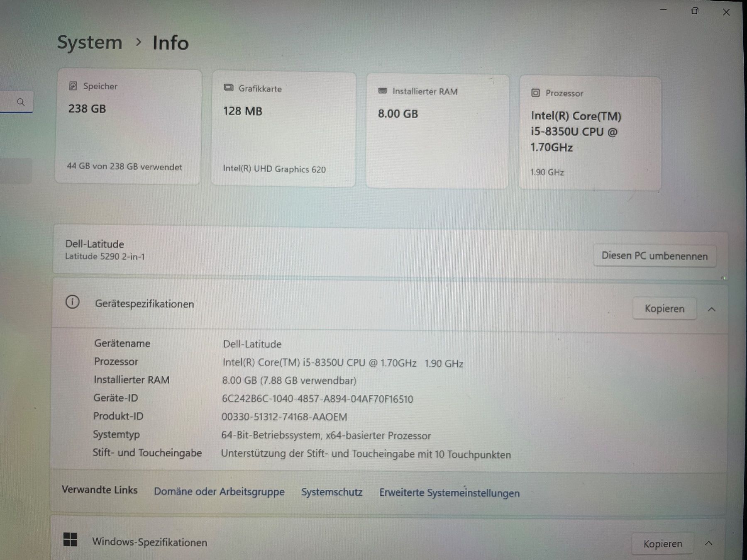Click the Windows-Spezifikationen header text

149,542
